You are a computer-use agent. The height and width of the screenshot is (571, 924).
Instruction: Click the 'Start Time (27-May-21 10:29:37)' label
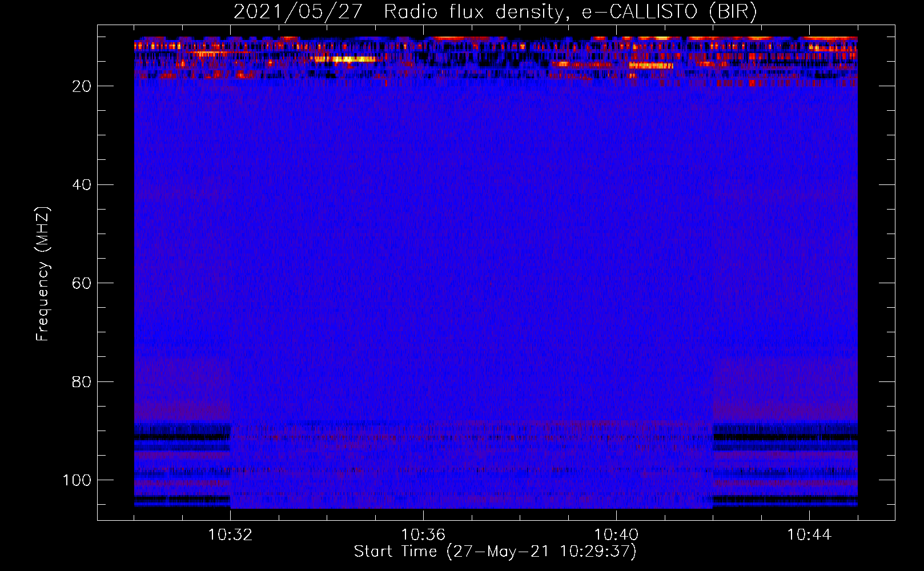tap(495, 552)
